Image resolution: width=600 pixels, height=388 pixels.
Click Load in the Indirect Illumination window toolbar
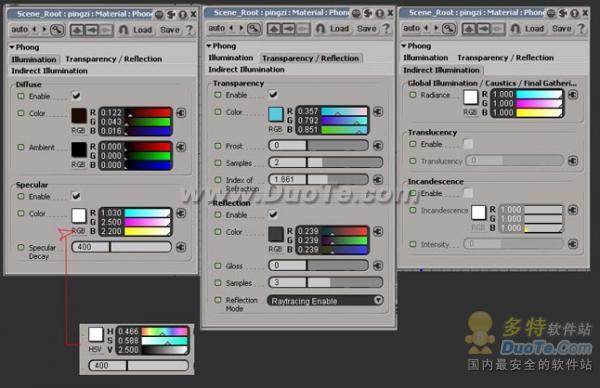tap(535, 29)
